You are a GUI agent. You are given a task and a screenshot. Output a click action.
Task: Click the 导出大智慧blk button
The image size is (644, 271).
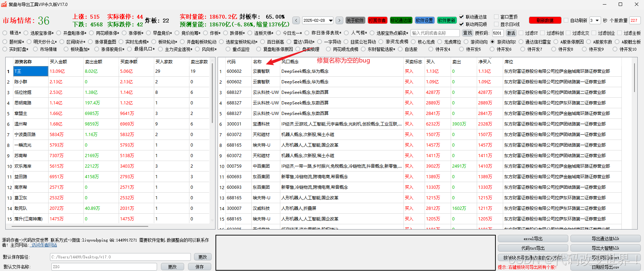tap(605, 248)
